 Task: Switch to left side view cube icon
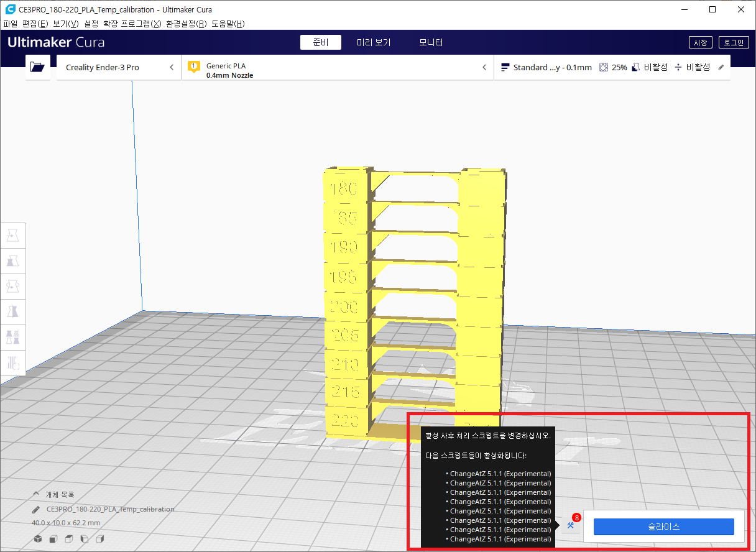(85, 538)
